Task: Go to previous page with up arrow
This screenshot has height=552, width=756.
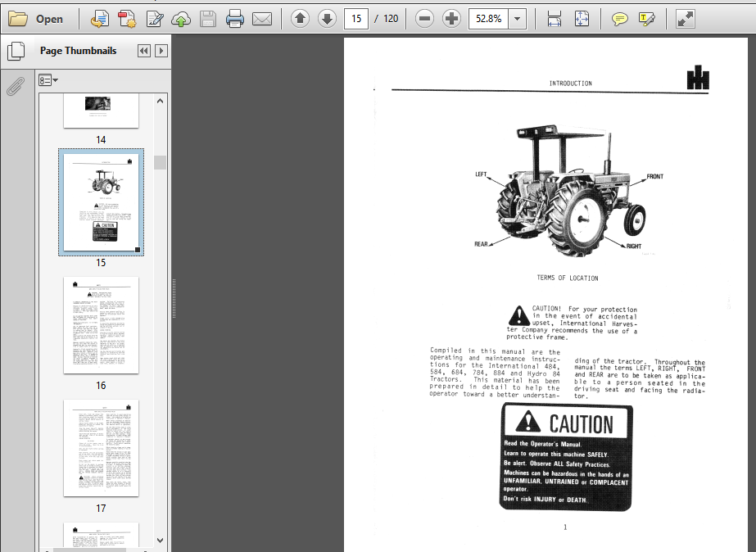Action: pyautogui.click(x=300, y=19)
